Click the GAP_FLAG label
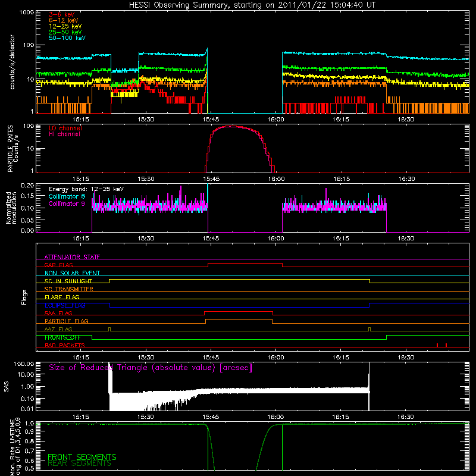The width and height of the screenshot is (476, 476). 59,265
